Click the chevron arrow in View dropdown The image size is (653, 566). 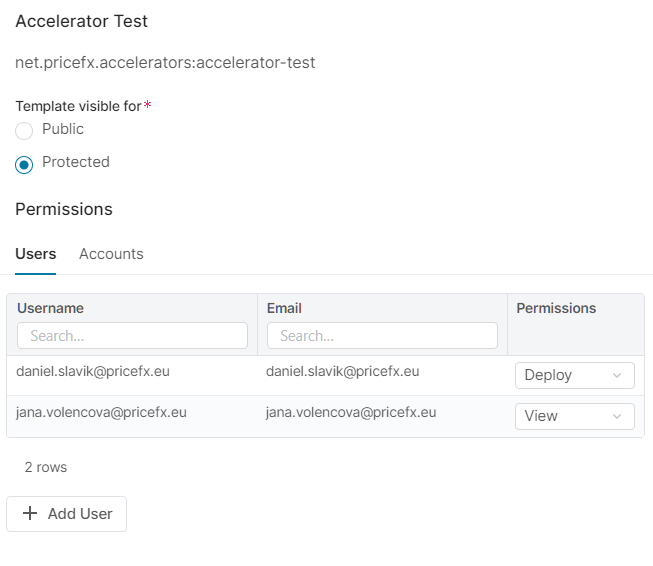[x=617, y=416]
